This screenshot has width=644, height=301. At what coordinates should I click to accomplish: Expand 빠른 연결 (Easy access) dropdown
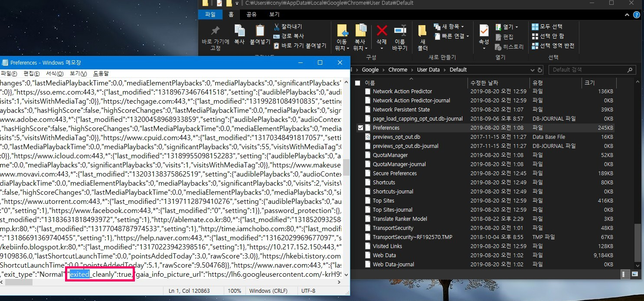pyautogui.click(x=452, y=36)
